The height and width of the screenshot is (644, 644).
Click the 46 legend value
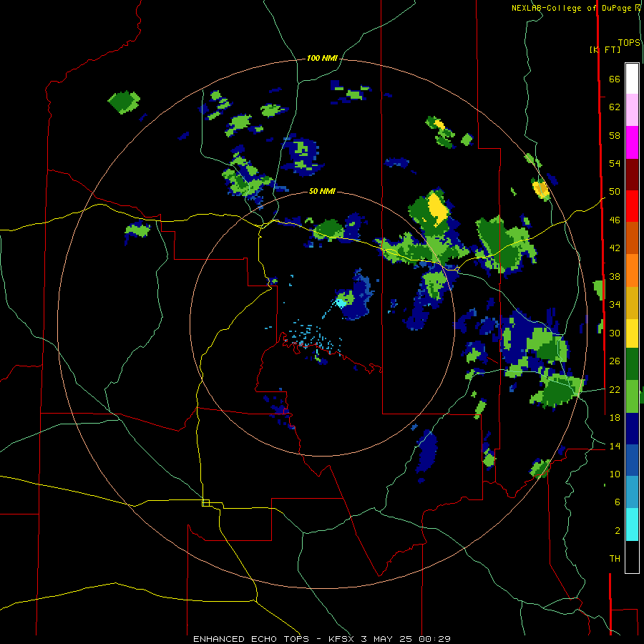coord(615,220)
